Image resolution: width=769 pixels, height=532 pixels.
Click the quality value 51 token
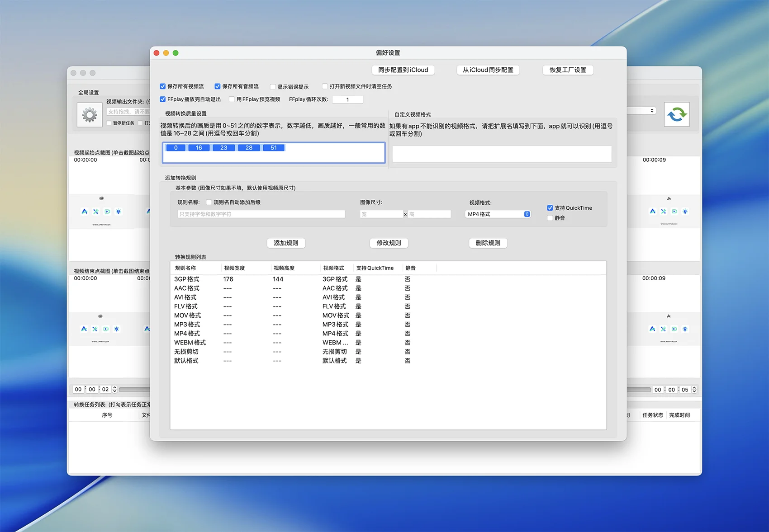pyautogui.click(x=274, y=148)
